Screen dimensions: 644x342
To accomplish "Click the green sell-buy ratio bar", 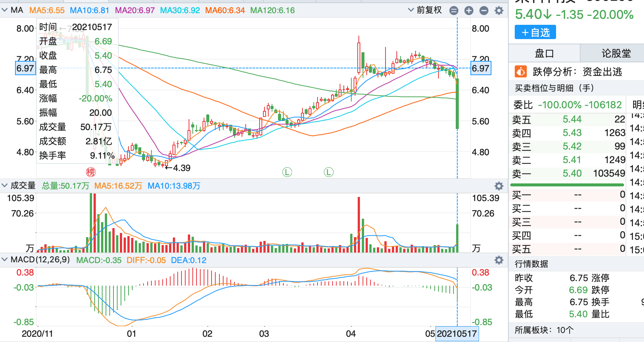I will [x=567, y=185].
